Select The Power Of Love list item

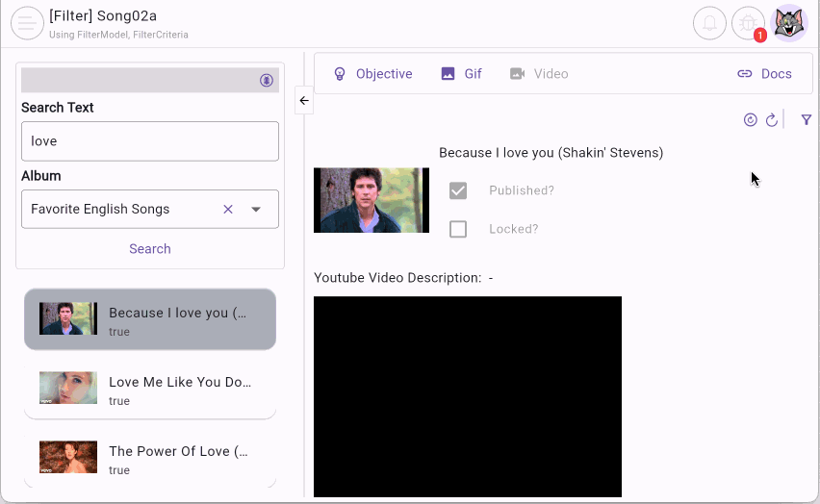[x=150, y=458]
